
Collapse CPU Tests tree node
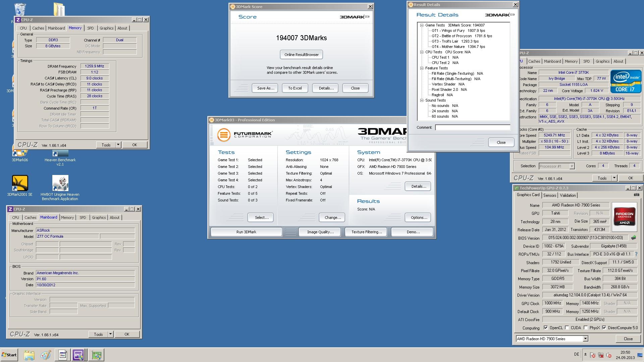(x=422, y=52)
